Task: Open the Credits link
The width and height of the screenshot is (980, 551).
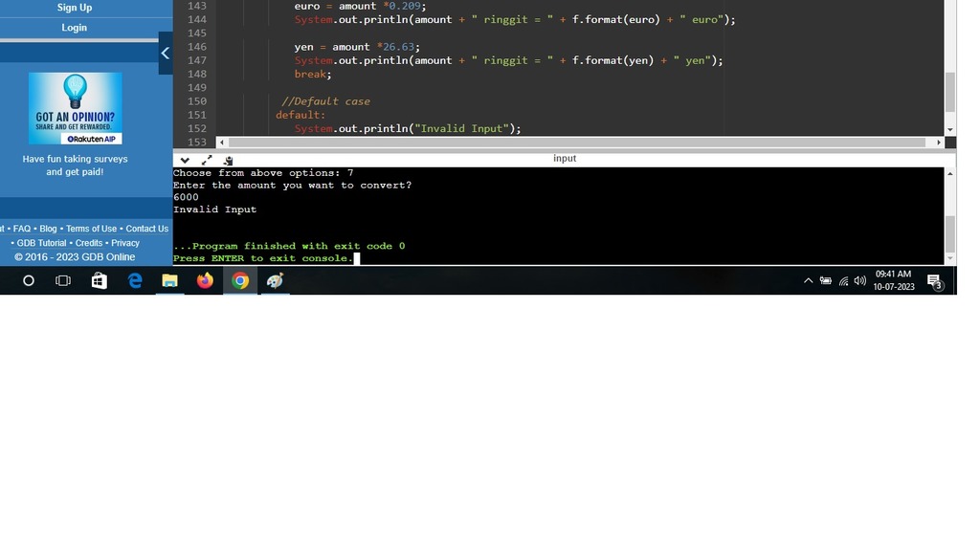Action: coord(89,243)
